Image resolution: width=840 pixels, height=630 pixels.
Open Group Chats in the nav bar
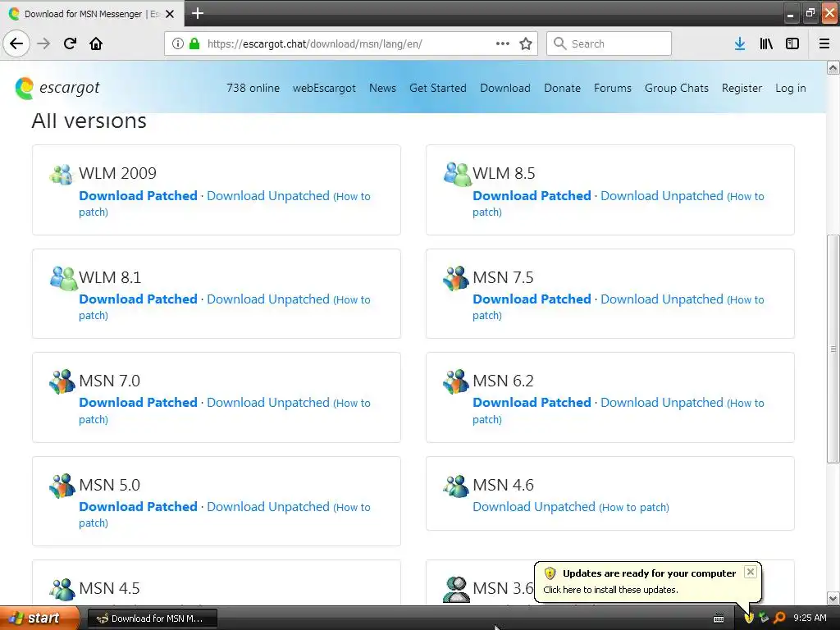677,88
